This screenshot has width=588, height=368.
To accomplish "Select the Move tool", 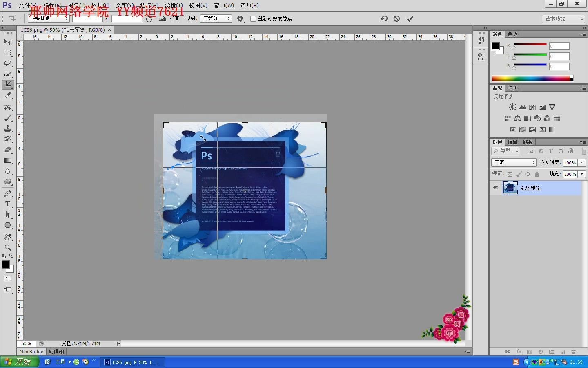I will 8,42.
